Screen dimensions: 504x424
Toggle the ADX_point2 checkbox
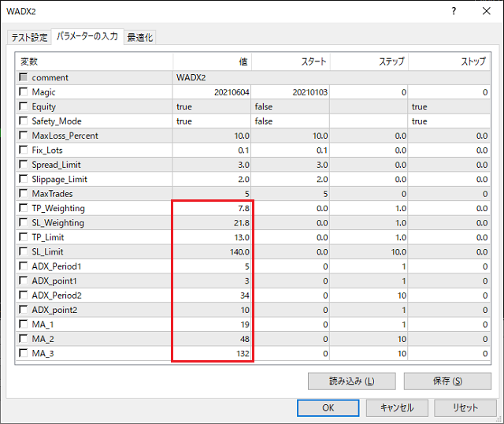(24, 310)
